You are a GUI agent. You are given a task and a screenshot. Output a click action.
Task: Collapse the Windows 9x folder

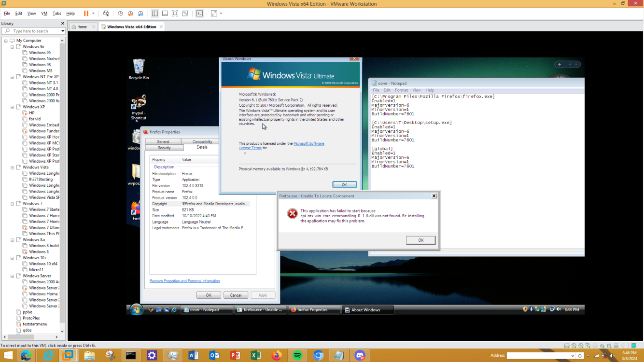coord(12,47)
